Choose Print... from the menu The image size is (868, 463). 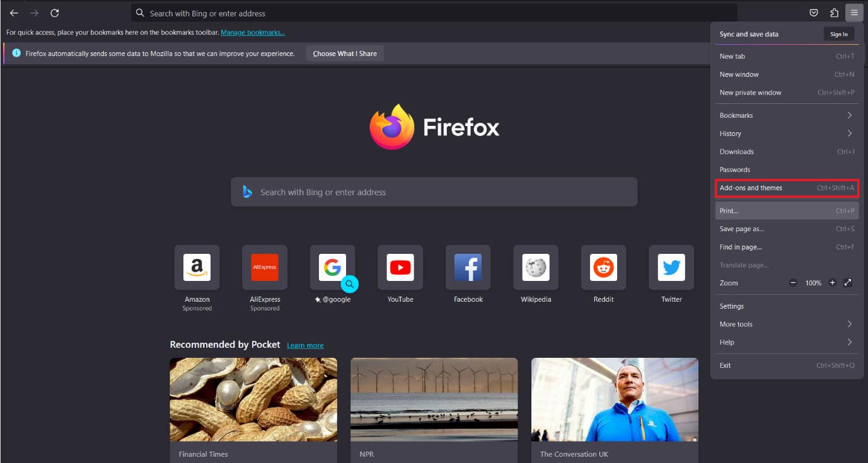click(x=787, y=211)
